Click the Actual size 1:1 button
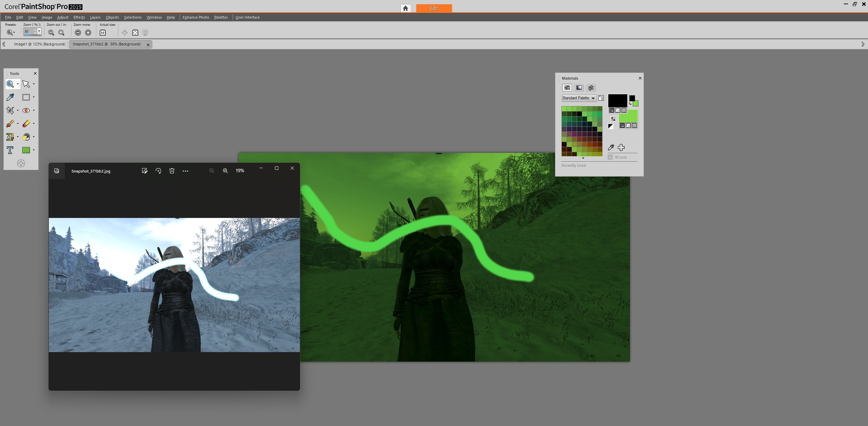 pos(103,33)
